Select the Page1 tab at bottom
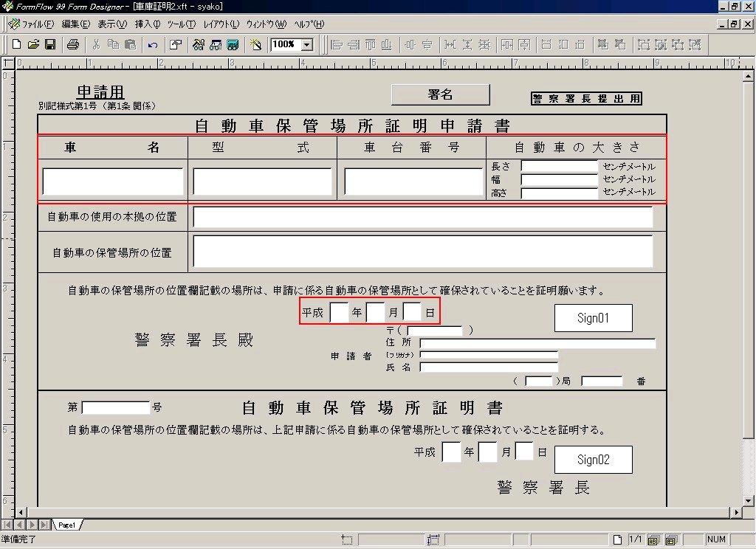This screenshot has width=756, height=549. coord(67,525)
